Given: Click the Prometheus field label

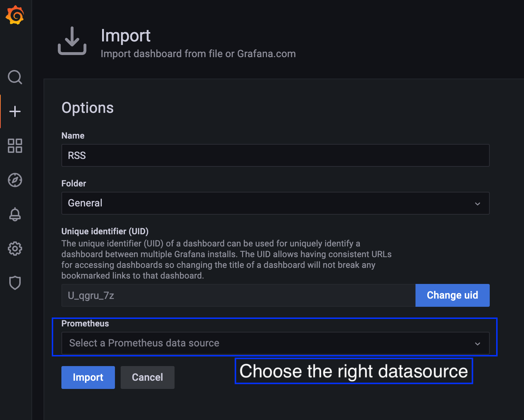Looking at the screenshot, I should pos(85,324).
